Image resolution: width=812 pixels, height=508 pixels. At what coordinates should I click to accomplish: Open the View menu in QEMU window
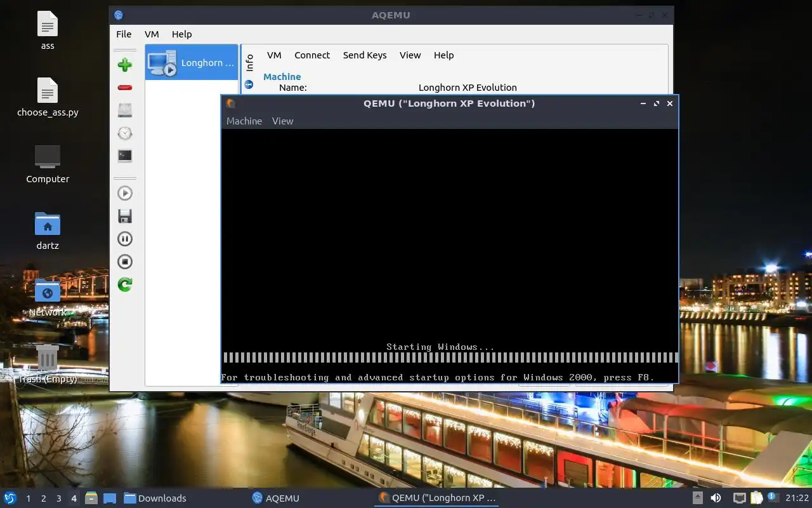pyautogui.click(x=282, y=121)
